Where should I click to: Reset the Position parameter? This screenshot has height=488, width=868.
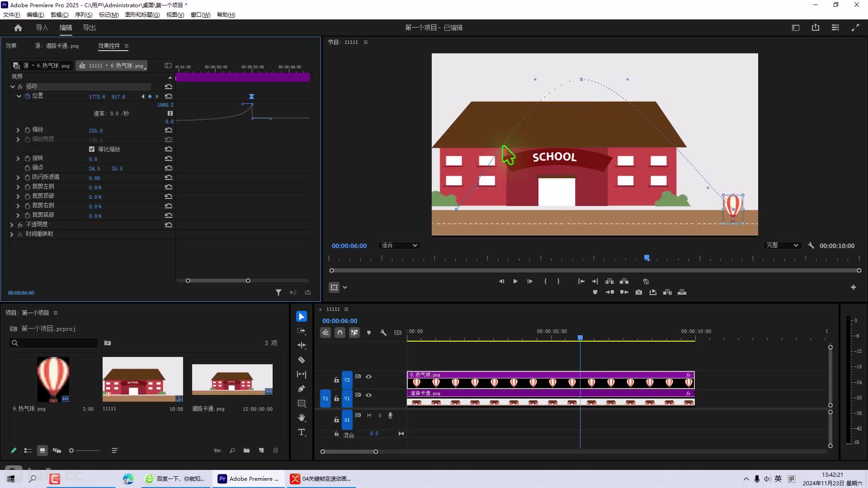[169, 96]
